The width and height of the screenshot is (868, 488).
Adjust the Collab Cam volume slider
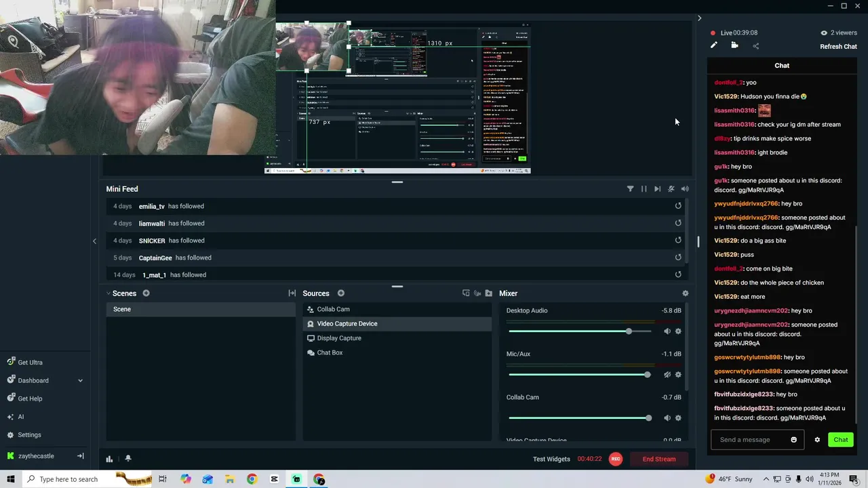coord(580,418)
